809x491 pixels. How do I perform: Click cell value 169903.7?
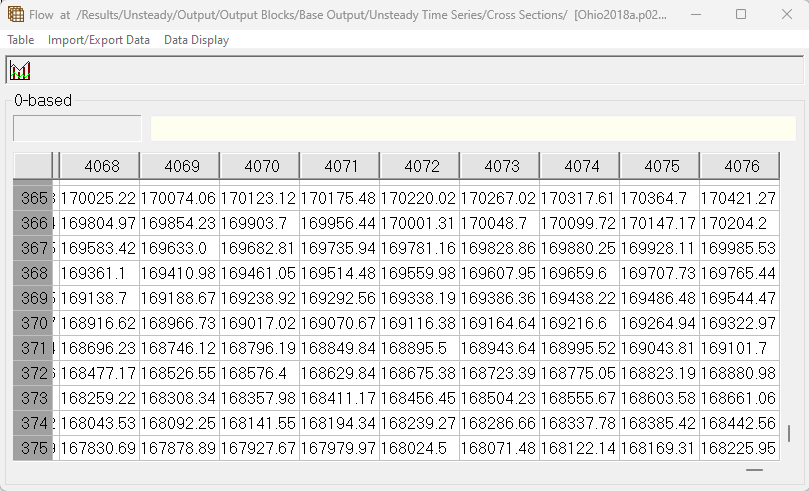(258, 223)
